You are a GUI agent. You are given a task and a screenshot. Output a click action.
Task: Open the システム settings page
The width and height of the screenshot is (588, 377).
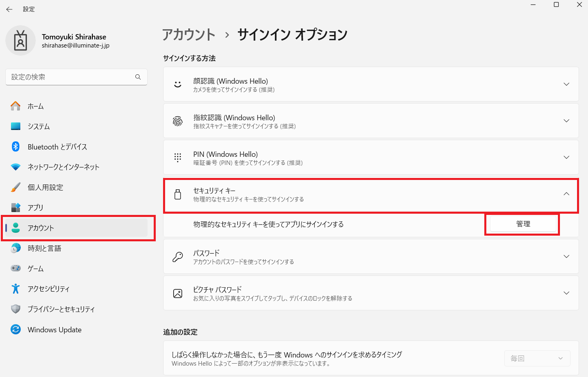point(76,126)
